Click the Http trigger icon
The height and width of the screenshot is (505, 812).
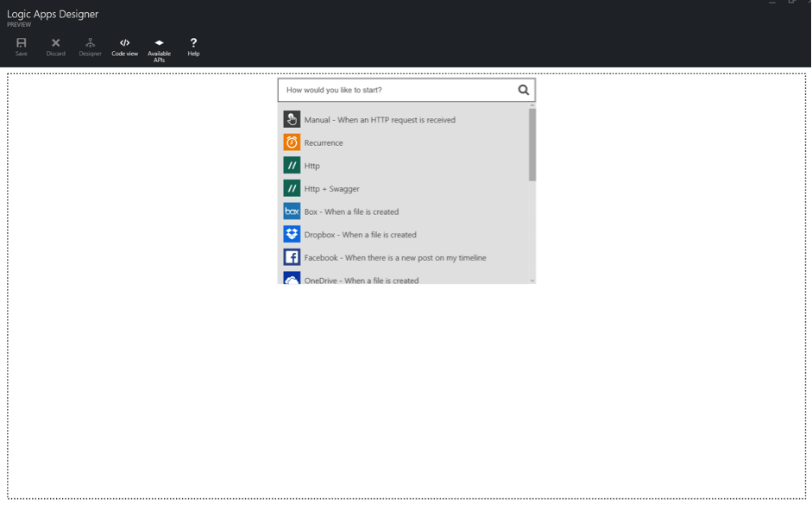(290, 166)
